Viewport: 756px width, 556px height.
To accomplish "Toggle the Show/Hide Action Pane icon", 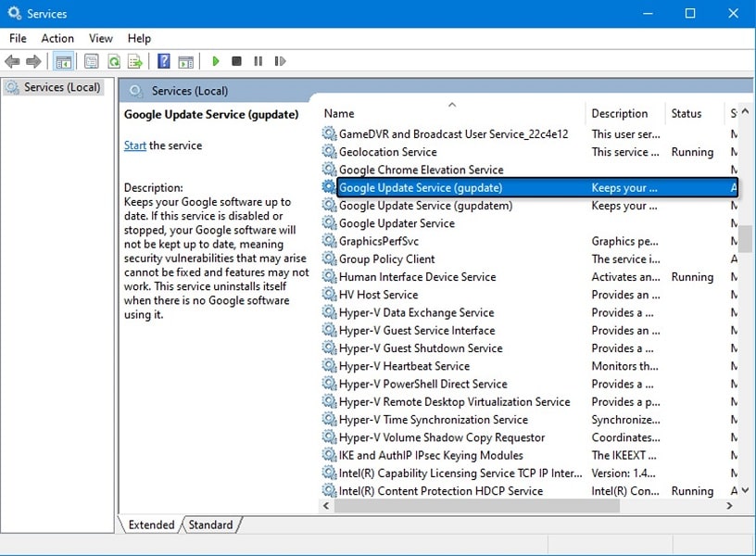I will click(x=185, y=61).
